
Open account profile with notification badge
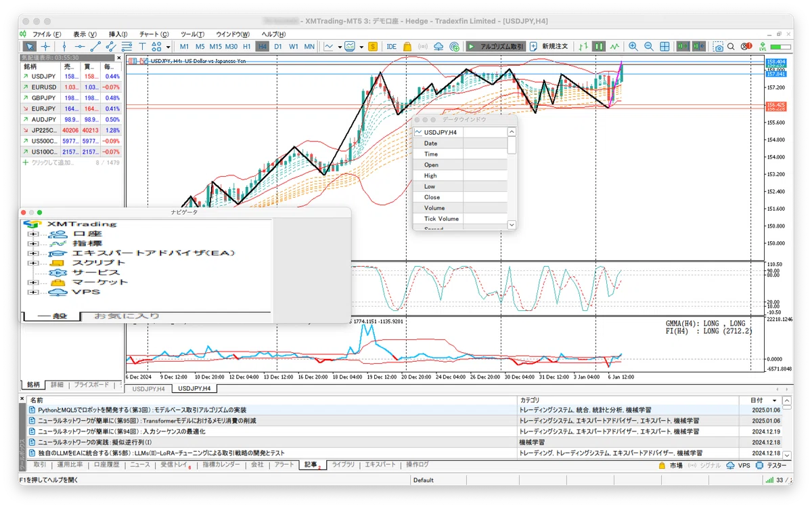745,47
